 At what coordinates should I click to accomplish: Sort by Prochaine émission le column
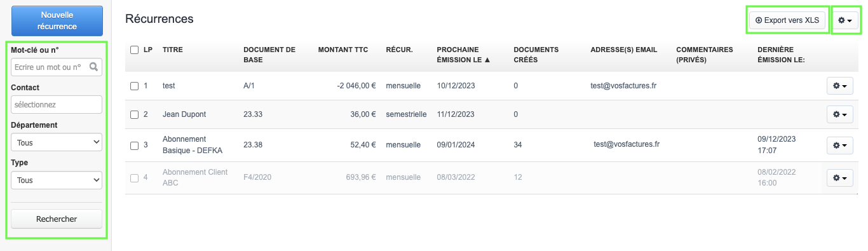coord(463,55)
